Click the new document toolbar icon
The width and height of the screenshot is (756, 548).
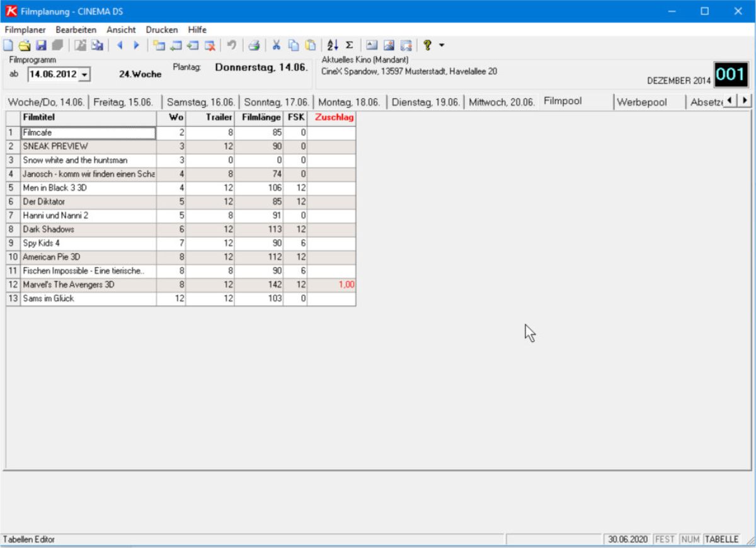(x=8, y=45)
